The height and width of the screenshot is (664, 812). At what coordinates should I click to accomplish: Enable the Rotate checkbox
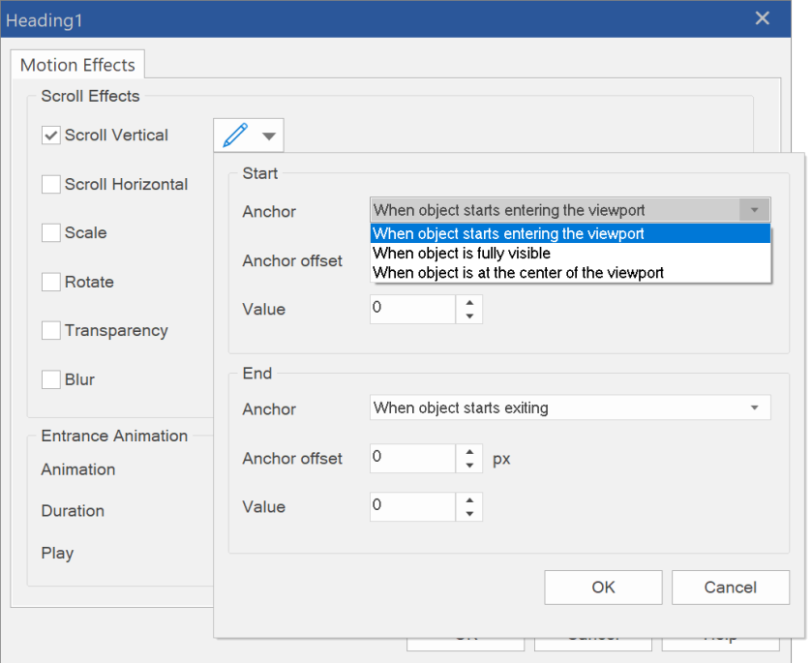click(x=50, y=283)
